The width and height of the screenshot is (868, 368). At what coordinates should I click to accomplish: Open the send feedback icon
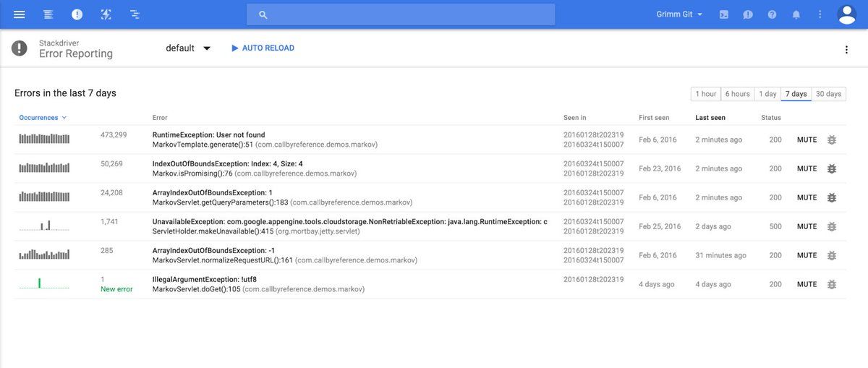coord(748,14)
